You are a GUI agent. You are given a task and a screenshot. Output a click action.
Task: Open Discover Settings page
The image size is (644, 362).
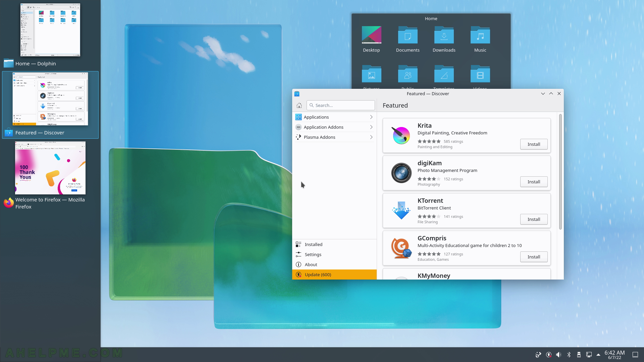click(x=334, y=254)
